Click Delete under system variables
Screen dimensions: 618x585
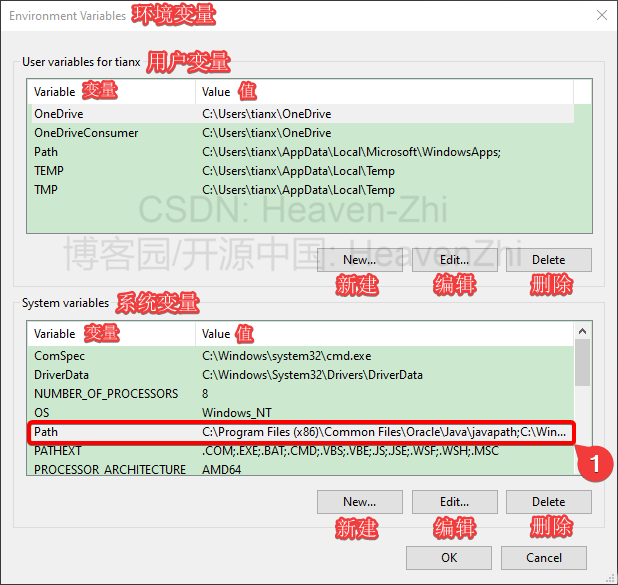549,502
